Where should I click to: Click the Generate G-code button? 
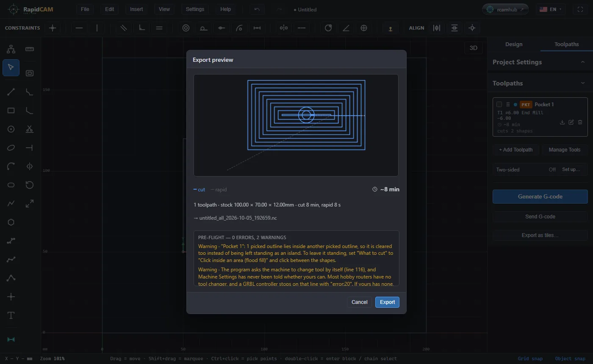[540, 197]
